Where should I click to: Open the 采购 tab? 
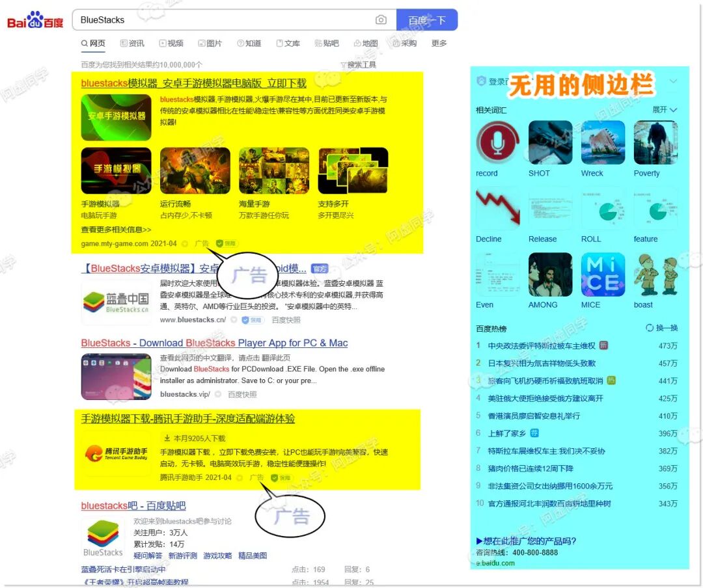404,43
